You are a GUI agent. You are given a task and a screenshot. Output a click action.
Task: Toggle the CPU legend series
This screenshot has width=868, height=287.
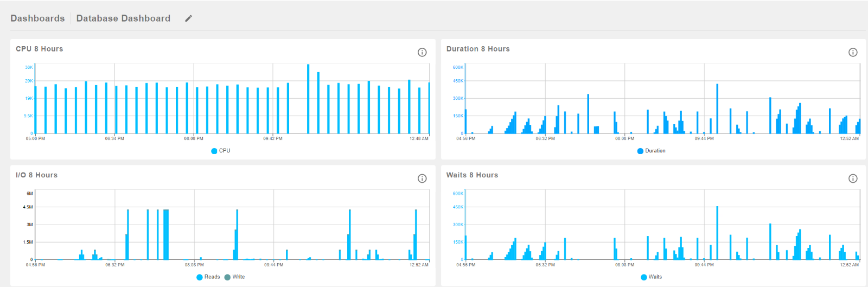pos(221,151)
